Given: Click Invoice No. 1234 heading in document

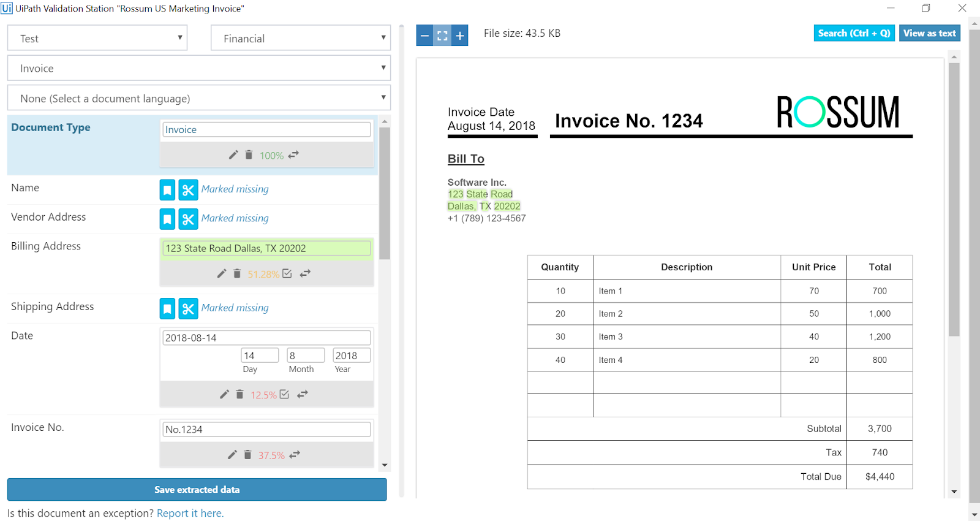Looking at the screenshot, I should tap(629, 121).
